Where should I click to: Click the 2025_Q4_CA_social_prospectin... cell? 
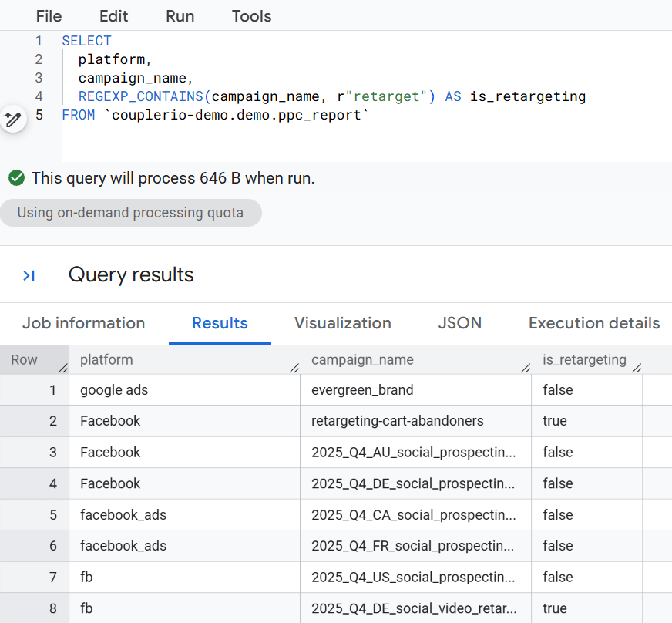(x=416, y=514)
